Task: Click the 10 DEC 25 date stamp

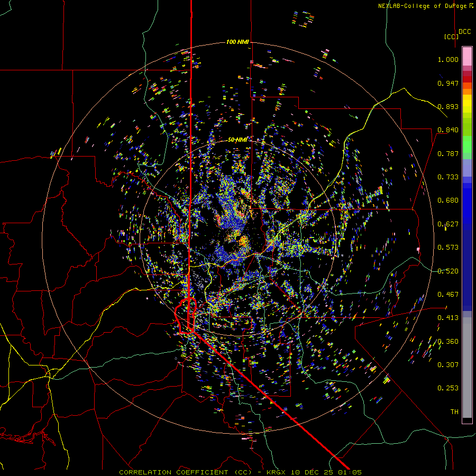Action: (312, 472)
